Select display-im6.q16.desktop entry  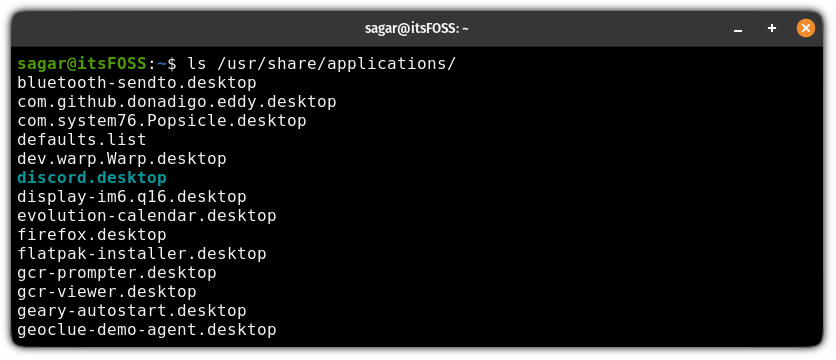[x=132, y=197]
